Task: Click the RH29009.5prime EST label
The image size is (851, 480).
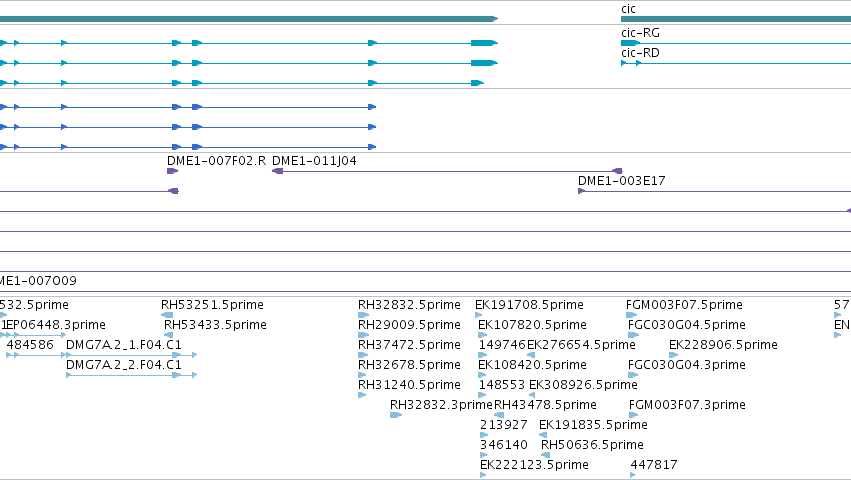Action: pyautogui.click(x=409, y=325)
